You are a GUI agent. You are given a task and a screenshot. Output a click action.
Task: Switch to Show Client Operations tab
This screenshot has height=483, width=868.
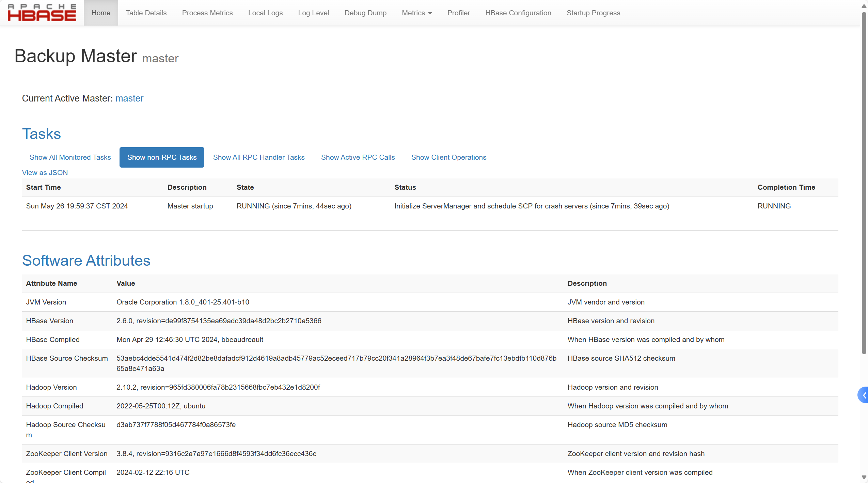[448, 157]
